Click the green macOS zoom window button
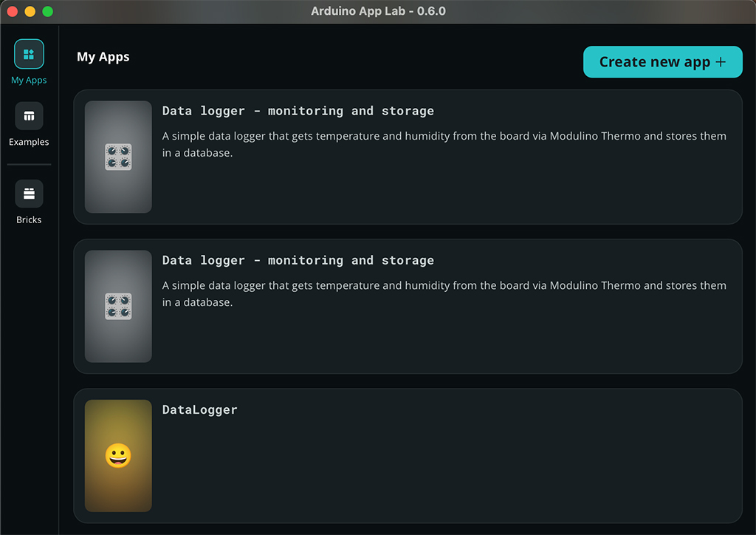The height and width of the screenshot is (535, 756). pyautogui.click(x=47, y=11)
